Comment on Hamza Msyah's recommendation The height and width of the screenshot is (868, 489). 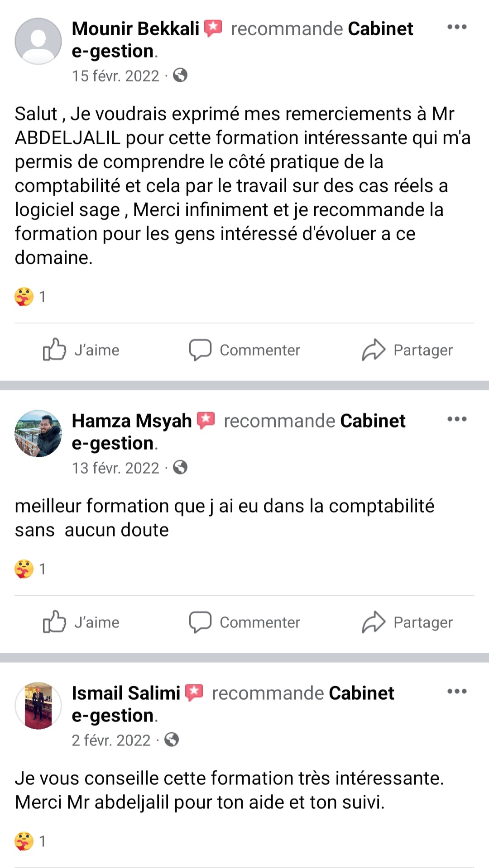tap(244, 622)
